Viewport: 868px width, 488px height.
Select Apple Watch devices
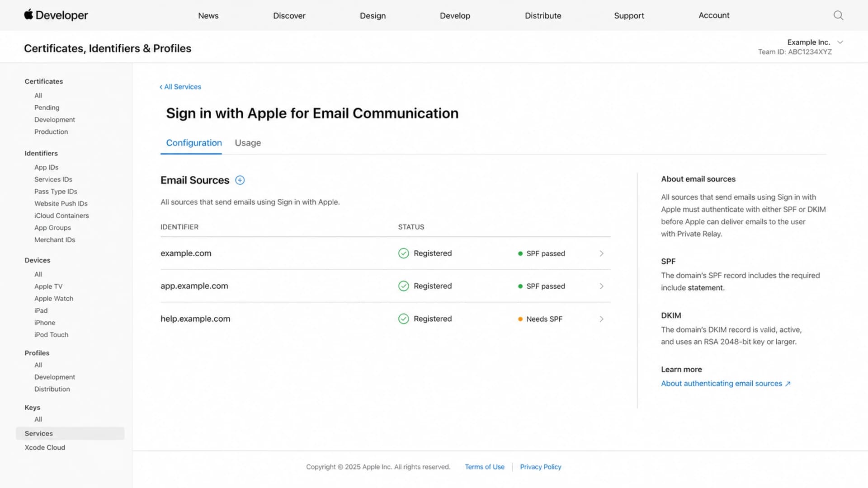pyautogui.click(x=54, y=299)
